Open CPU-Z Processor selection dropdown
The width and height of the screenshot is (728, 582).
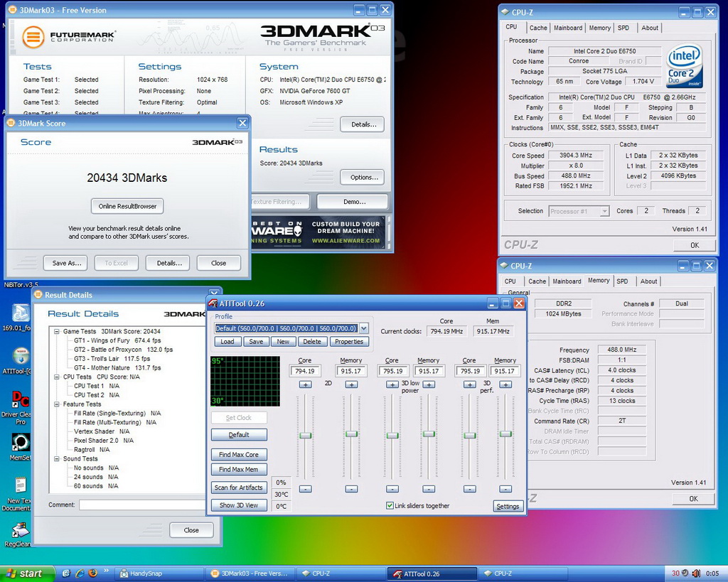pyautogui.click(x=604, y=211)
